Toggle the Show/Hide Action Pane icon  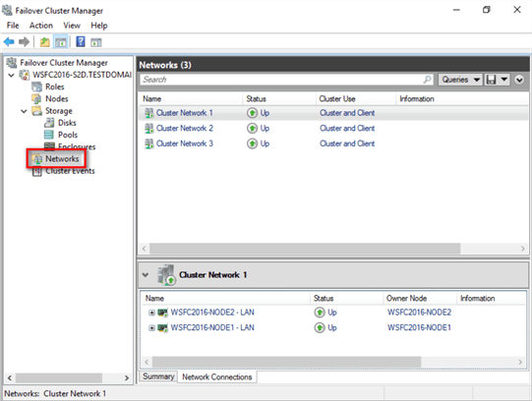[x=96, y=42]
